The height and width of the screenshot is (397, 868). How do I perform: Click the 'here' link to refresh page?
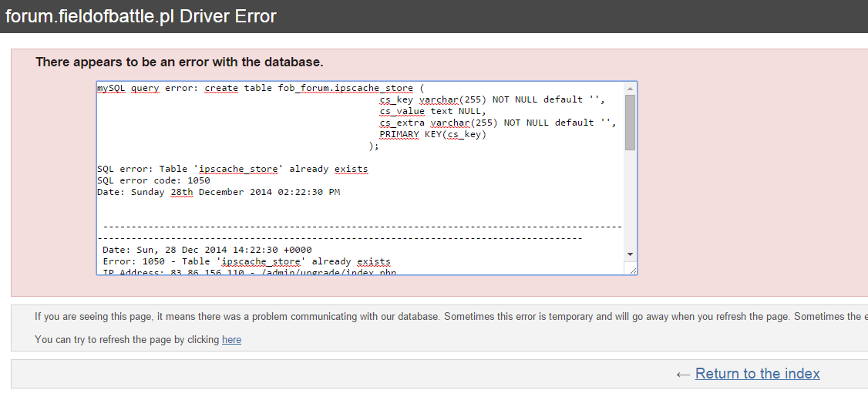point(231,340)
